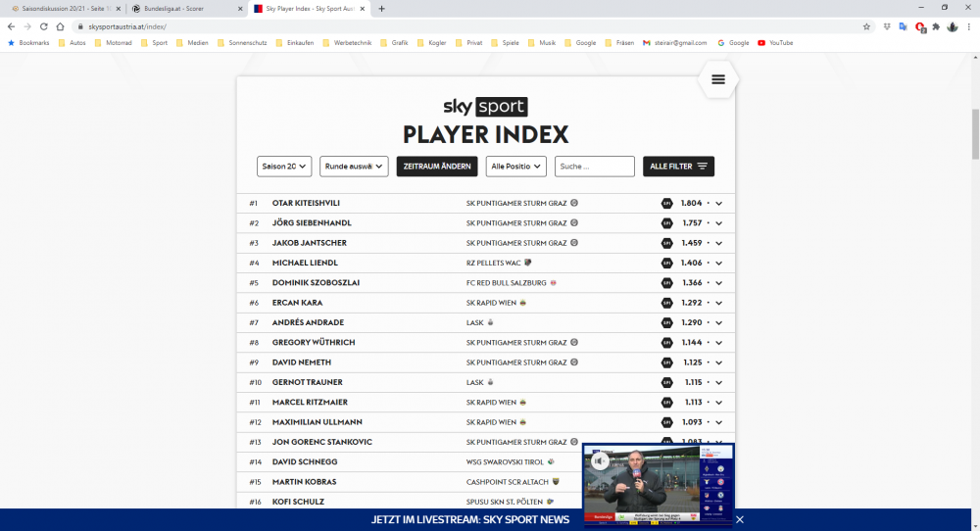Click score value 1.804

(x=691, y=203)
